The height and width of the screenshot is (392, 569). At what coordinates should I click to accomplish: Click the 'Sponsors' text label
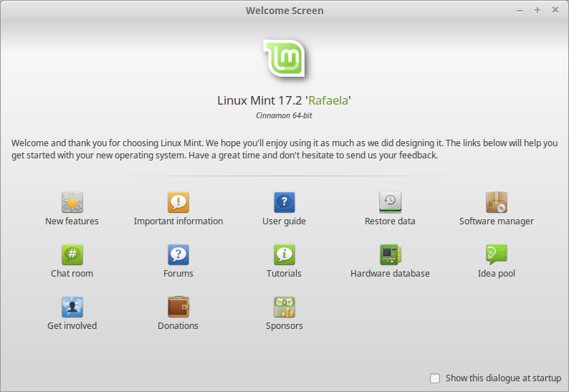284,326
